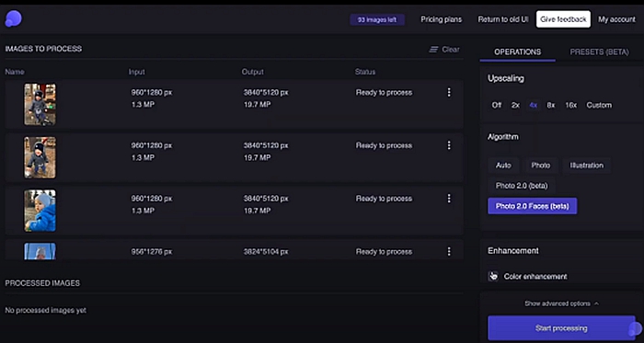Screen dimensions: 644x343
Task: Select the Illustration algorithm
Action: 587,166
